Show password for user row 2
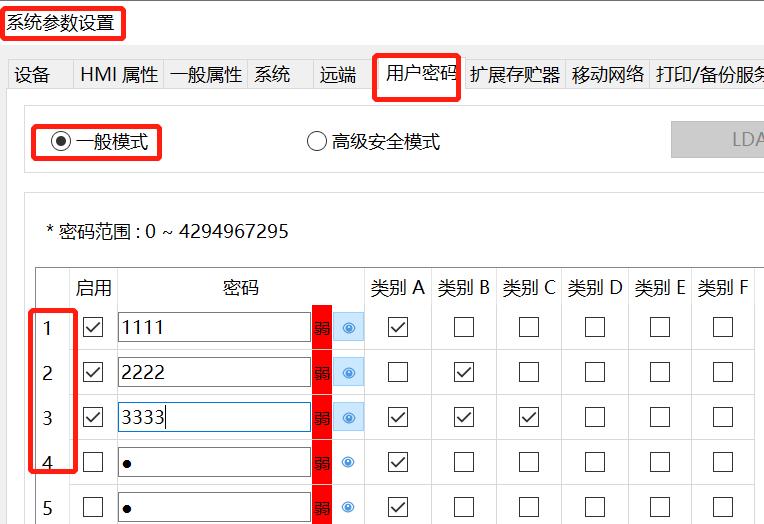This screenshot has height=524, width=764. click(x=348, y=373)
